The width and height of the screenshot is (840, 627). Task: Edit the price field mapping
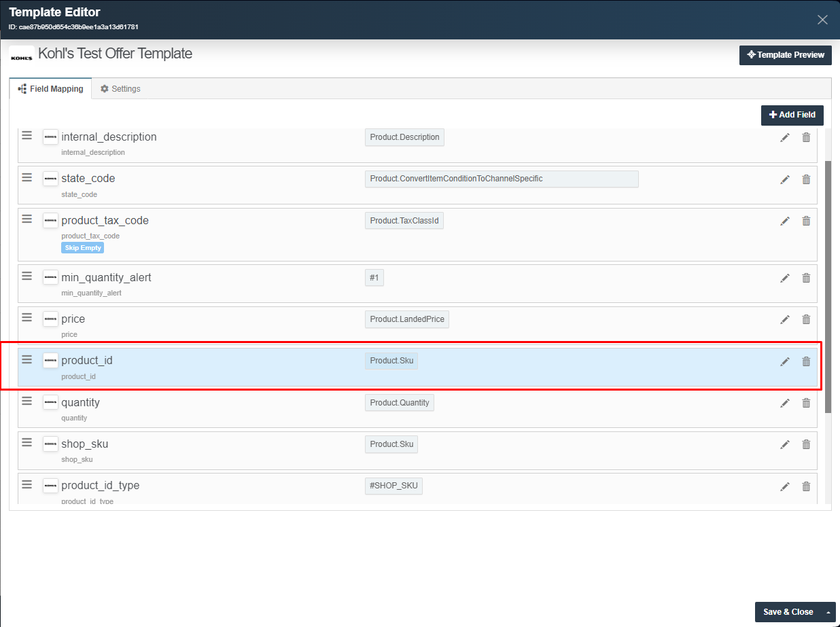coord(785,319)
